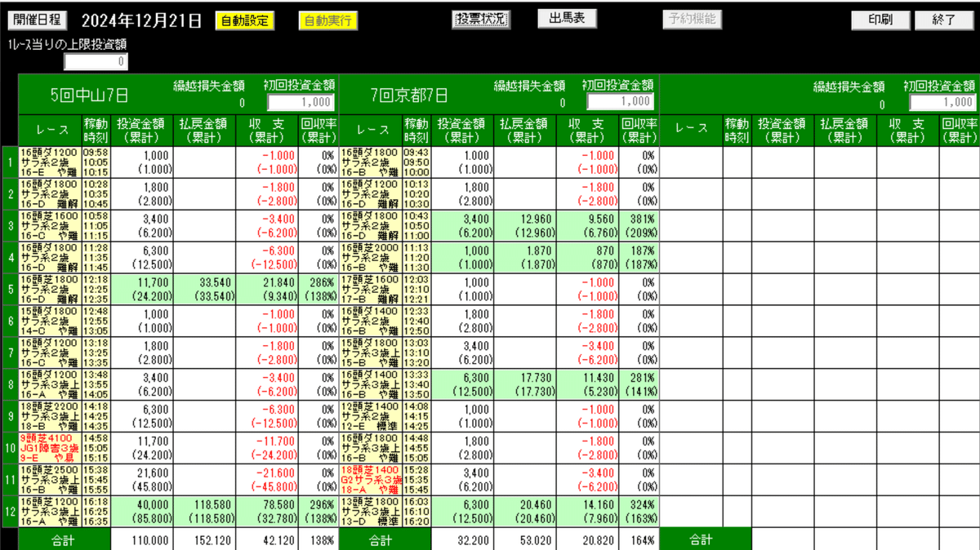Select Kyoto total investment 32,200
The height and width of the screenshot is (550, 980).
coord(463,539)
